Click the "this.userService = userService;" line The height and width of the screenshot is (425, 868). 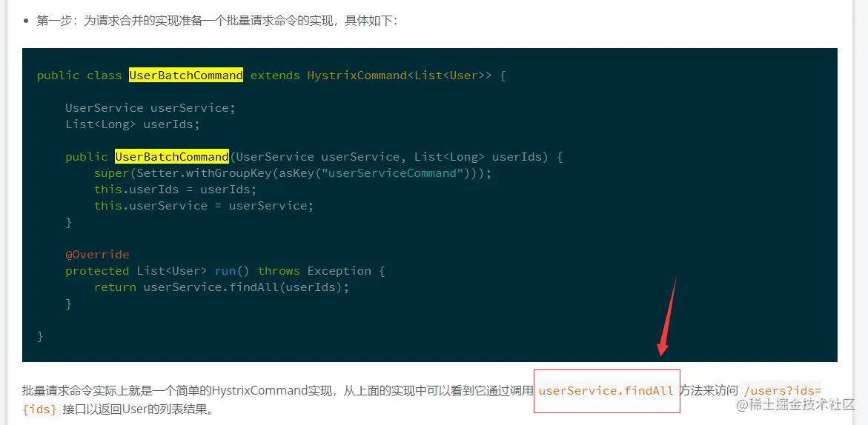point(204,206)
